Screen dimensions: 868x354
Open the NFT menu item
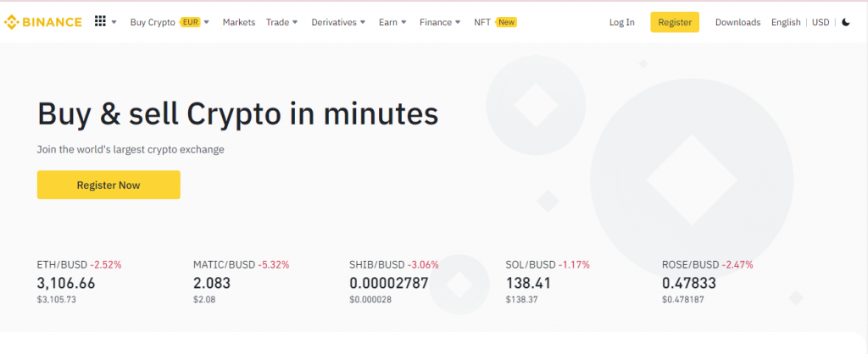[x=482, y=22]
